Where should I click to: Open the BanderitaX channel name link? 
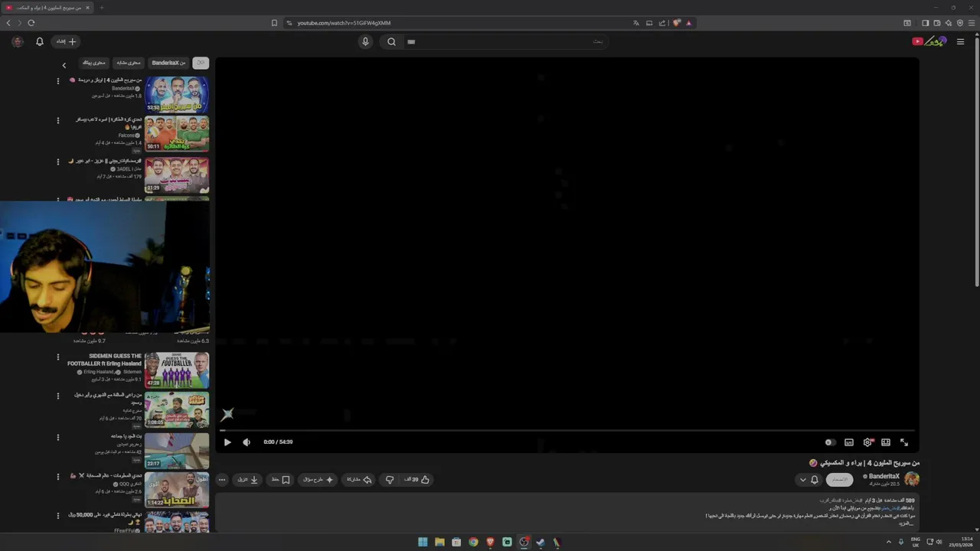[x=884, y=476]
